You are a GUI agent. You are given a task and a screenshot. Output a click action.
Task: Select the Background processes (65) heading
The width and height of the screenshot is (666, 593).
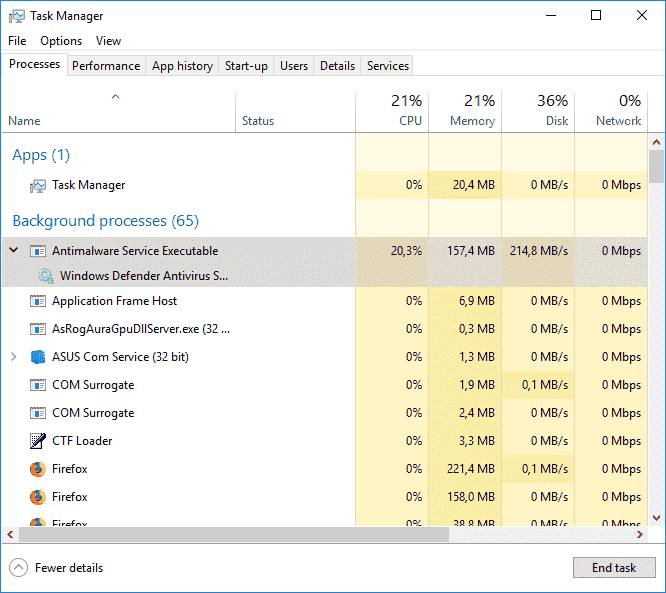(105, 221)
